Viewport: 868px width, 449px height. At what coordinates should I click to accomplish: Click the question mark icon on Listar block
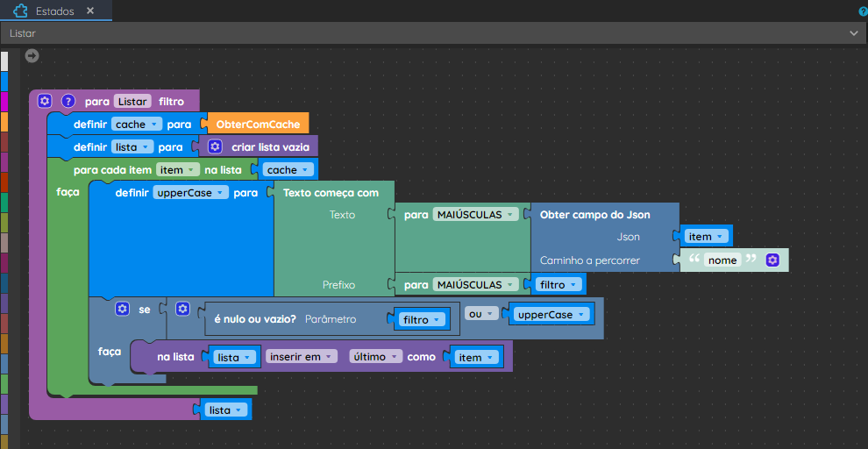[68, 102]
